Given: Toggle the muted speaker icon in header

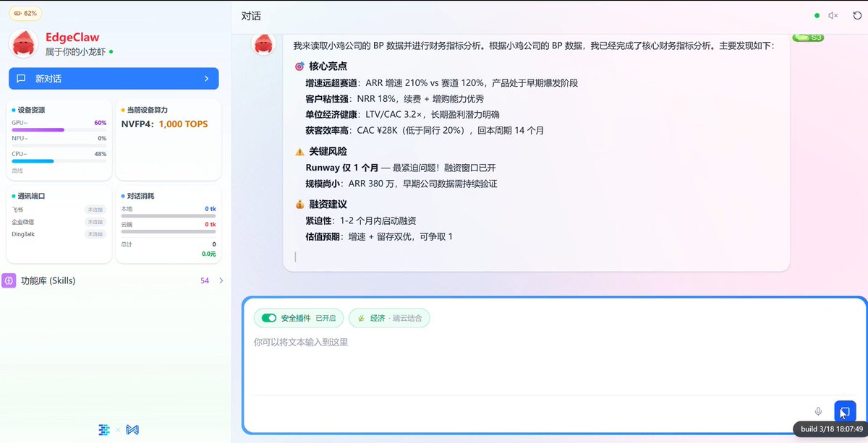Looking at the screenshot, I should click(833, 15).
